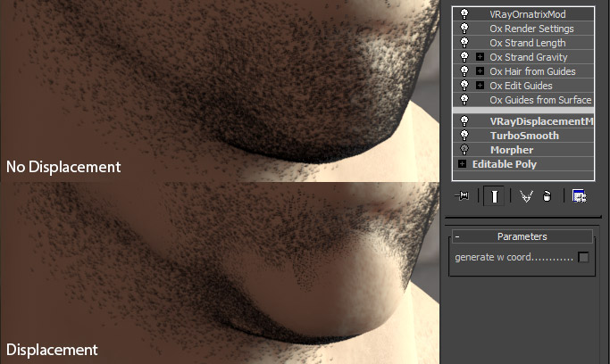
Task: Toggle lightbulb for VRayOrnatrixMod modifier
Action: click(x=464, y=14)
